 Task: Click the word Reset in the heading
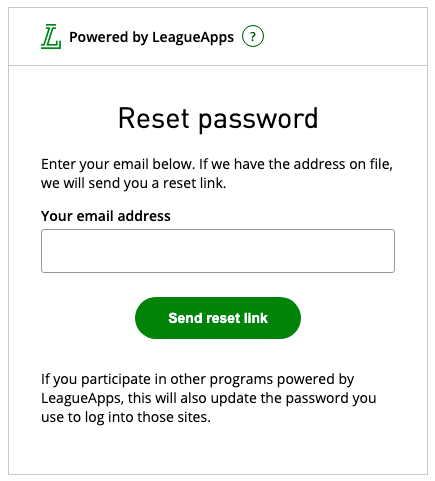[154, 118]
